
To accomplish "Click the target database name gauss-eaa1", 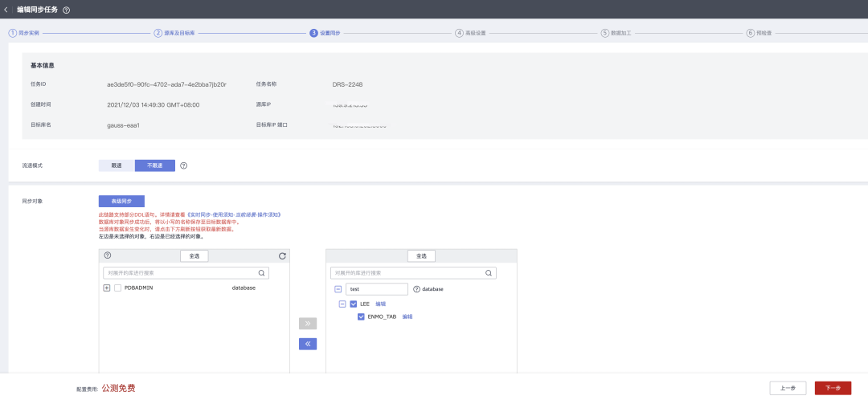I will tap(123, 125).
